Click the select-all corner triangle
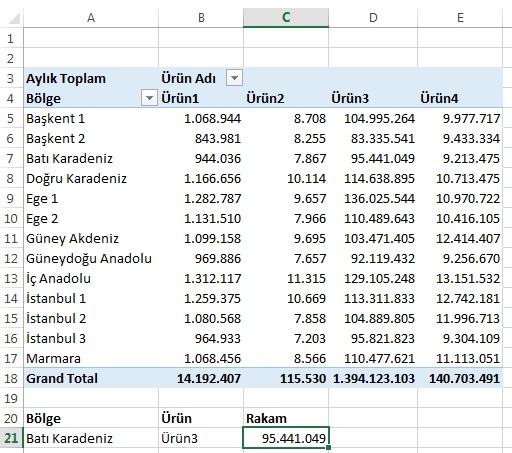Screen dimensions: 512x453 [x=13, y=18]
